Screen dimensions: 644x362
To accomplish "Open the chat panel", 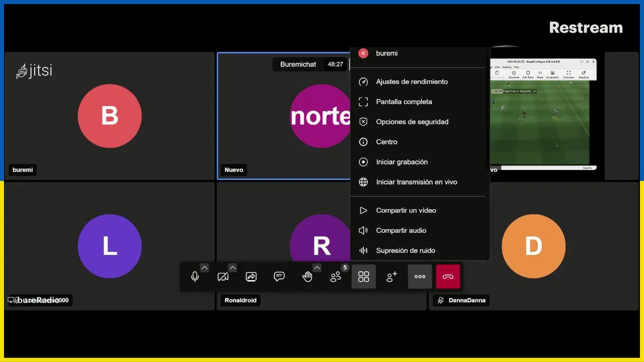I will pyautogui.click(x=279, y=277).
